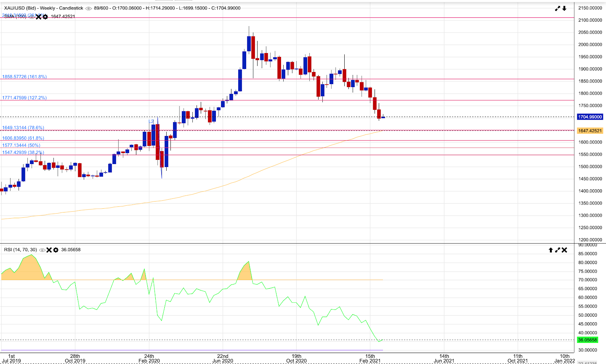
Task: Click the RSI readout value 36.05658 in the header
Action: tap(71, 250)
